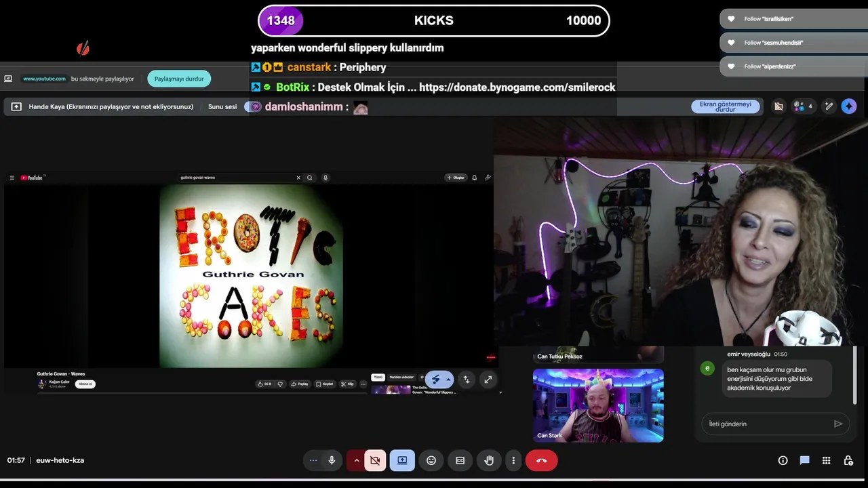
Task: Open YouTube notifications bell
Action: (x=474, y=178)
